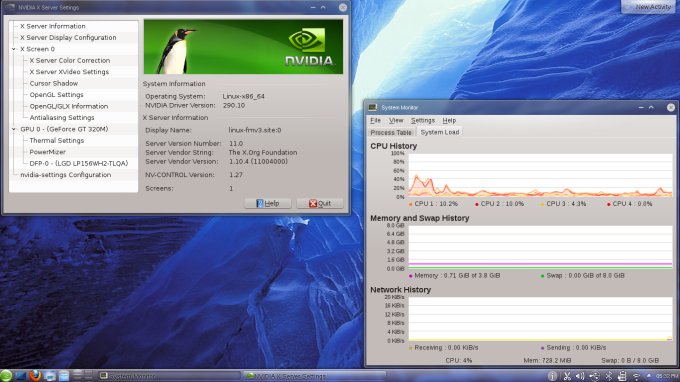The image size is (680, 382).
Task: Open System Monitor View menu
Action: pos(396,121)
